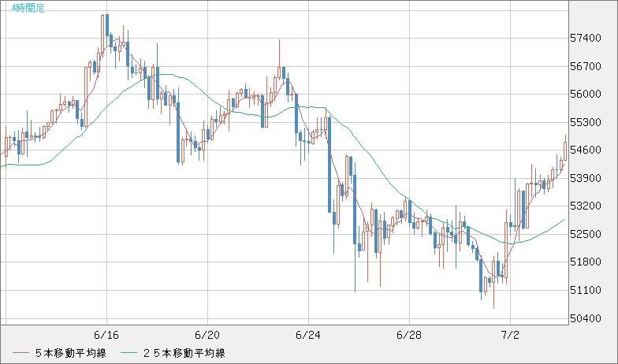Click the purple 5-period average legend line
The height and width of the screenshot is (364, 618).
tap(20, 353)
